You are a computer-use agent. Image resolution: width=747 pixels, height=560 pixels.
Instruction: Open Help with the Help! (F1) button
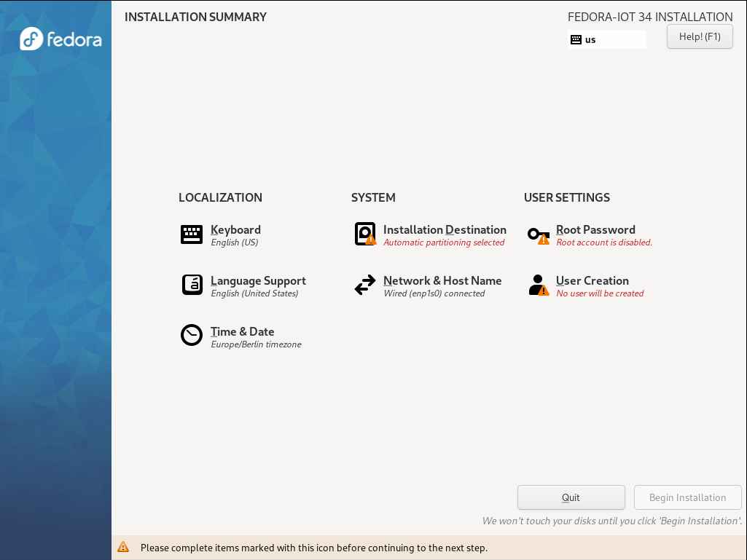point(700,36)
